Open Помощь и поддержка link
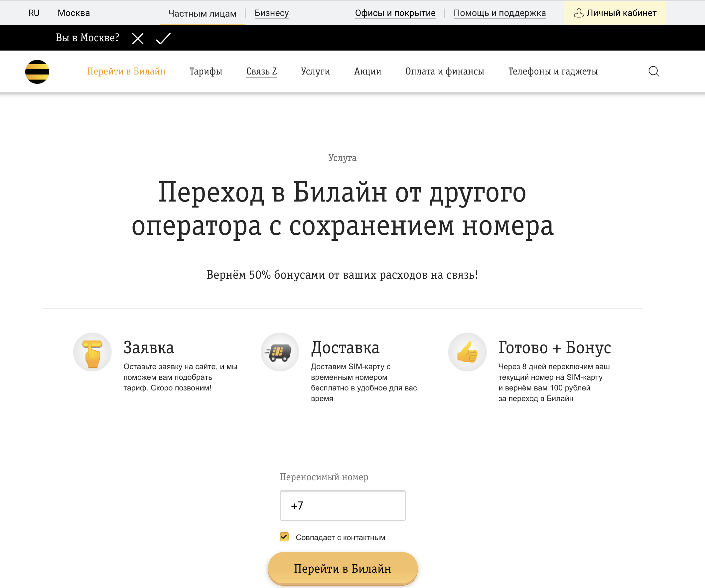Viewport: 705px width, 588px height. point(499,13)
